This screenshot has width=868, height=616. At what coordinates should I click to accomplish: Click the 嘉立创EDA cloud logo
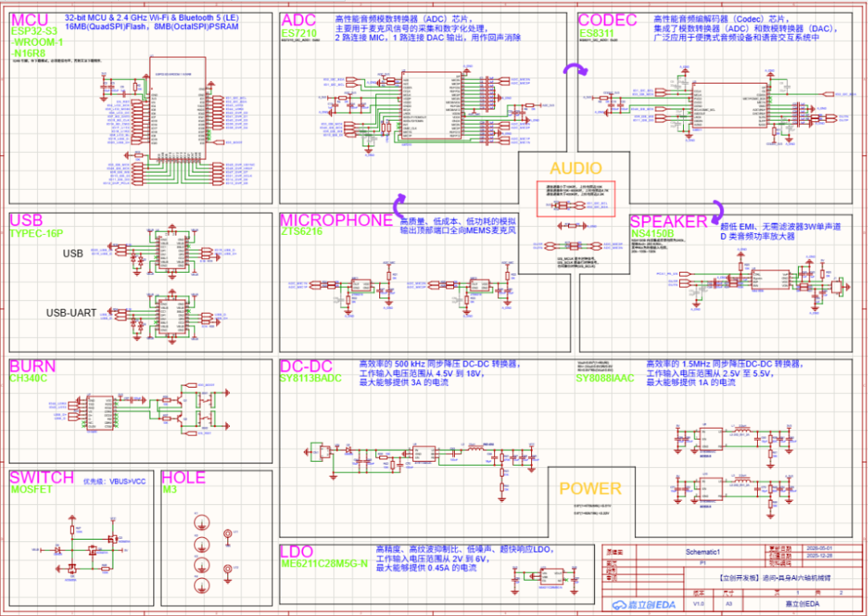tap(644, 605)
